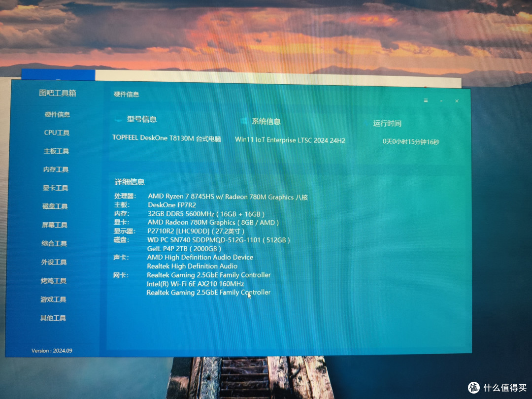
Task: Click the 32GB DDR5 5600MHz memory line
Action: [x=206, y=214]
